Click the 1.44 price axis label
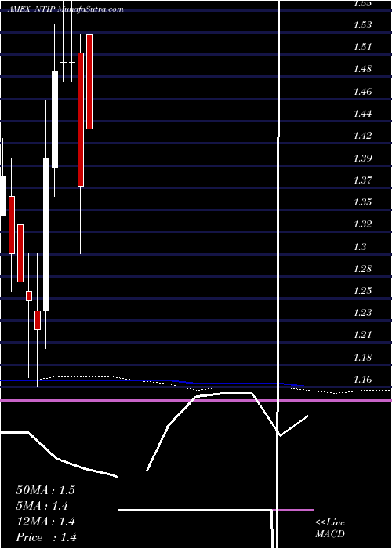 (x=362, y=114)
